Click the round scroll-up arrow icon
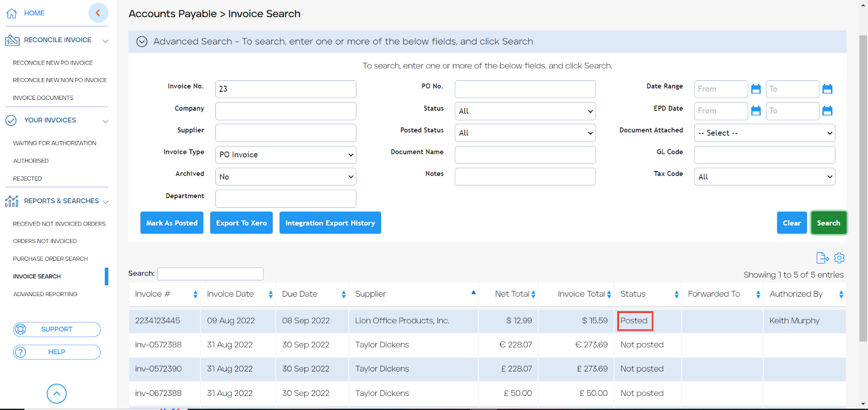The height and width of the screenshot is (410, 868). 56,394
